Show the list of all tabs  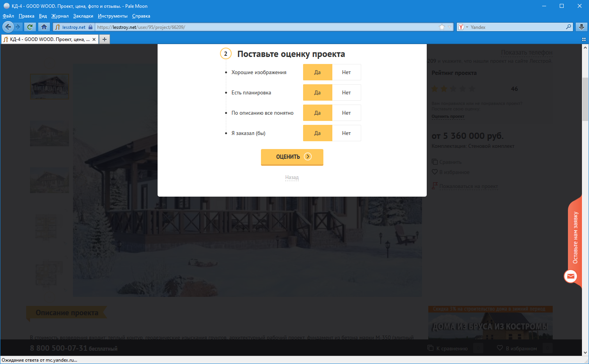(x=584, y=39)
